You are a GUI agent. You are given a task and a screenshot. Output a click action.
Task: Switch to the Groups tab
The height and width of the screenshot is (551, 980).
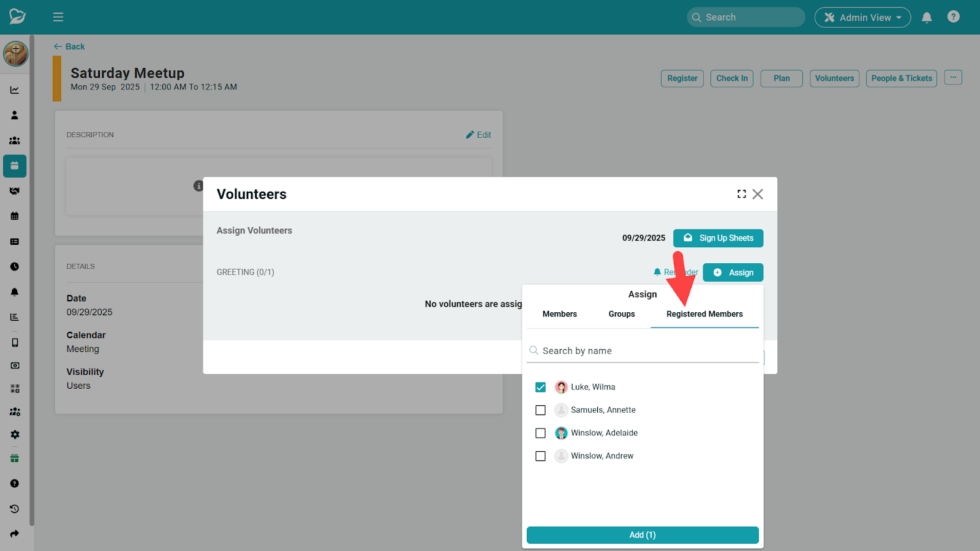622,314
